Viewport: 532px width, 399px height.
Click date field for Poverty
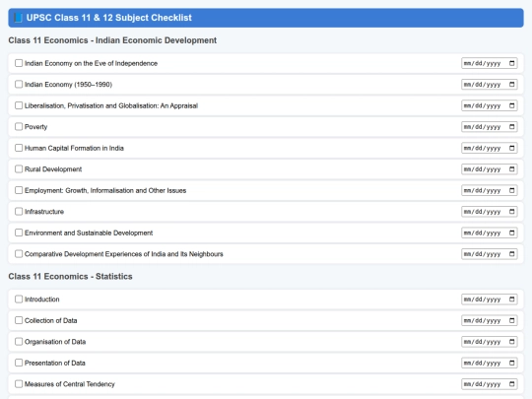tap(490, 126)
